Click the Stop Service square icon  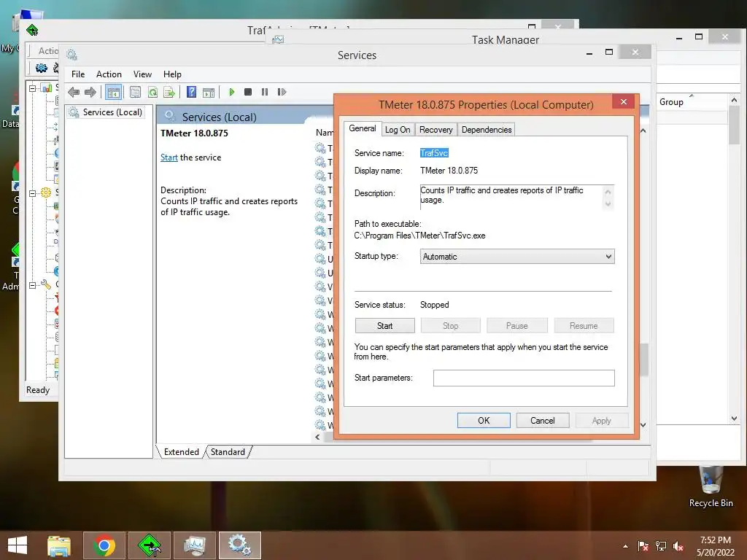248,92
